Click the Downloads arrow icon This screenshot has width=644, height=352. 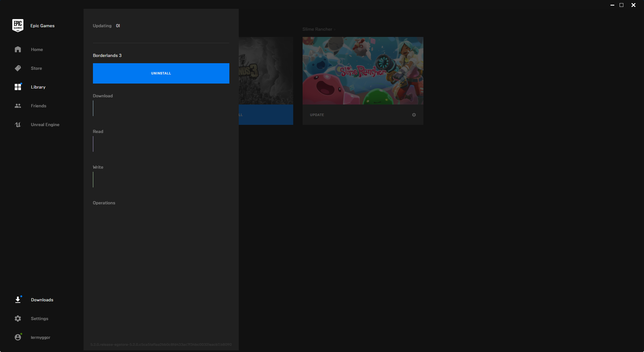18,300
